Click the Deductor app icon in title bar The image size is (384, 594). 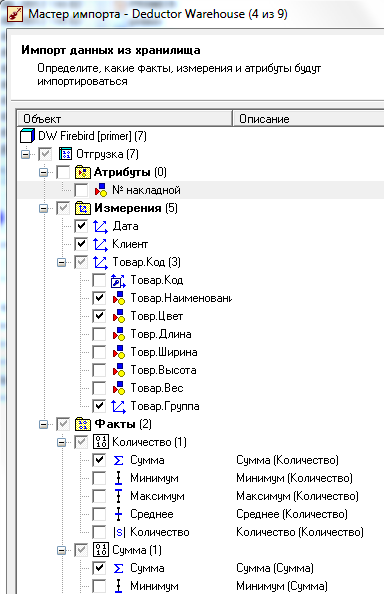[15, 14]
